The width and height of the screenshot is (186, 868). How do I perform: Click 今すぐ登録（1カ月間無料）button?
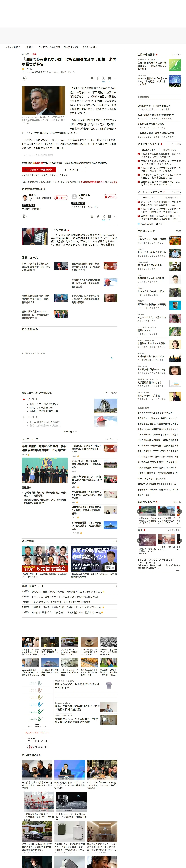pos(39,170)
